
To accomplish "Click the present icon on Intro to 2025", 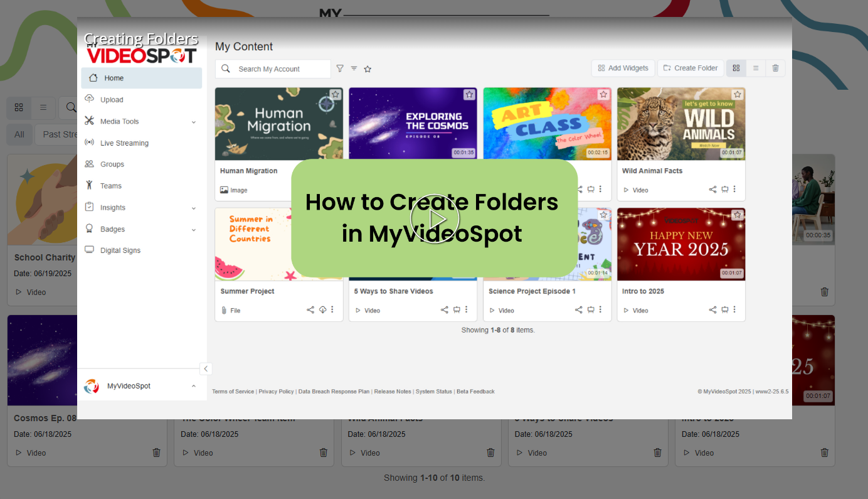I will tap(724, 310).
